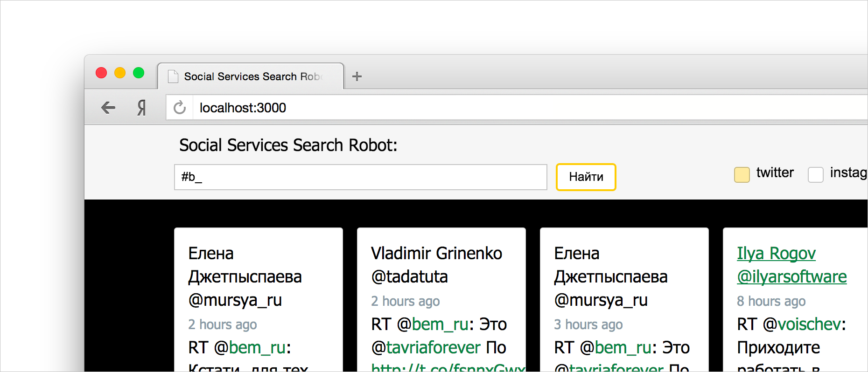Reload the page with the refresh icon
Viewport: 868px width, 372px height.
(x=180, y=108)
